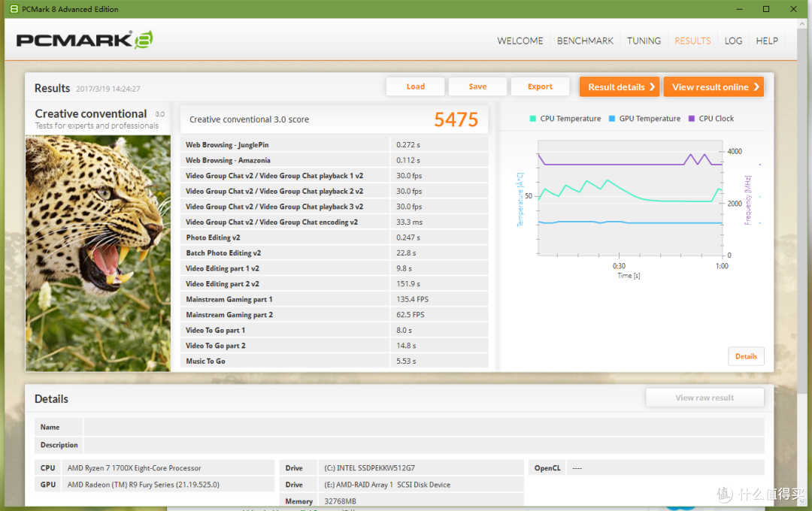This screenshot has height=511, width=812.
Task: Click the arrow on View result online
Action: coord(756,87)
